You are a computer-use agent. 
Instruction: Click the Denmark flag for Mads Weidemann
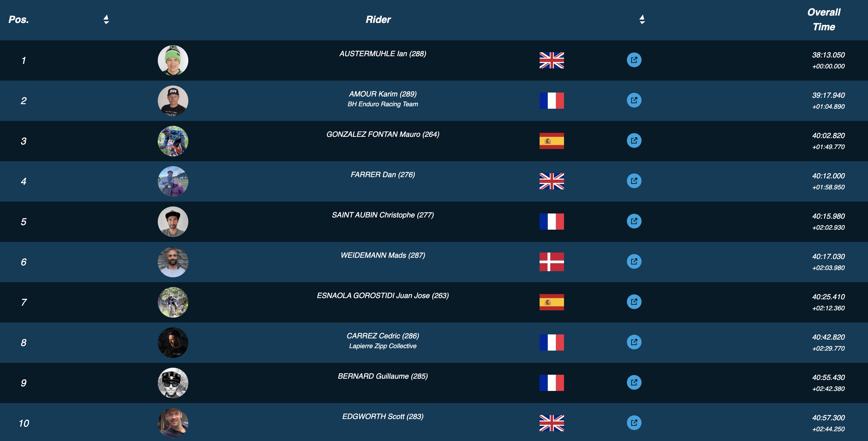point(551,262)
